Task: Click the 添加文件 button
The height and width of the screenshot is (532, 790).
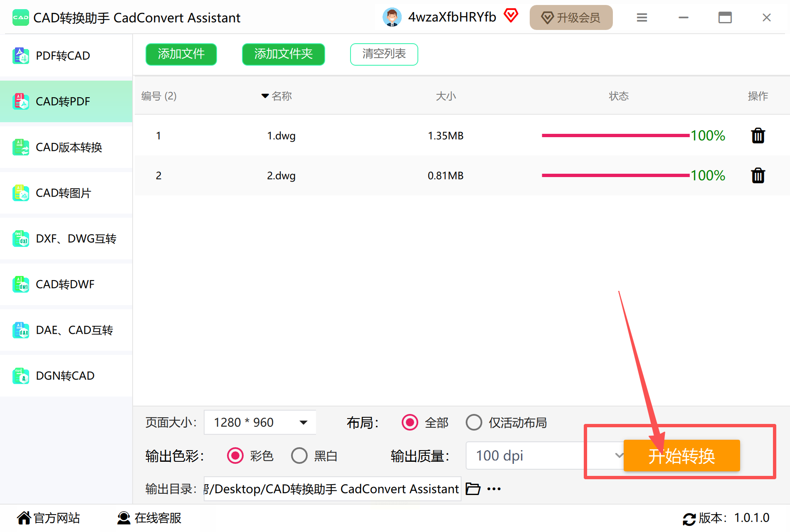Action: [181, 54]
